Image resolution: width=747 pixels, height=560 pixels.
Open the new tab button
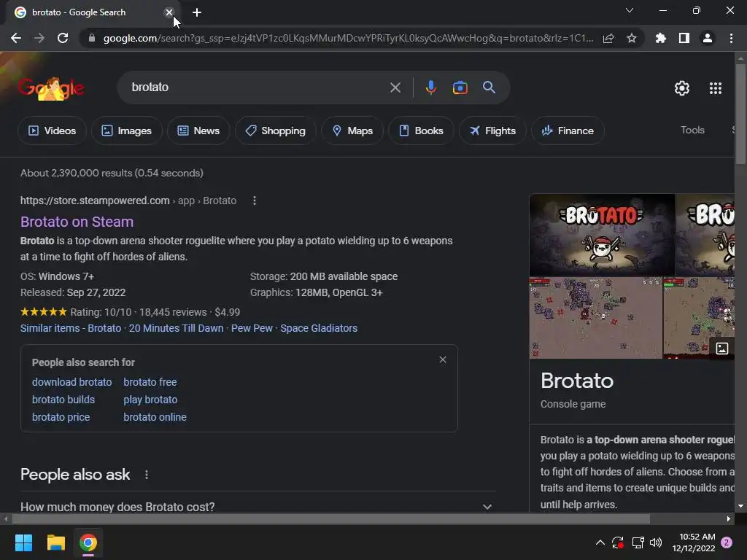(x=197, y=12)
